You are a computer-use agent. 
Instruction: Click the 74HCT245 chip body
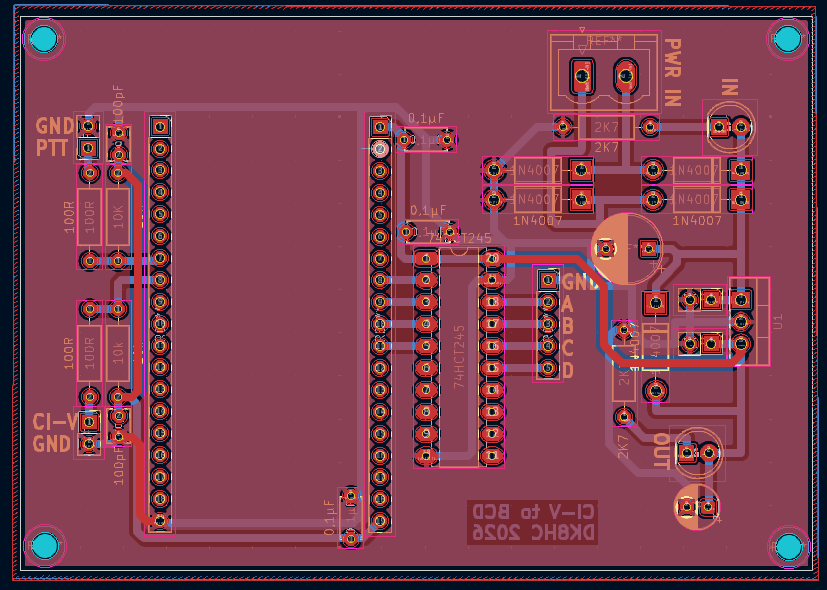coord(459,357)
